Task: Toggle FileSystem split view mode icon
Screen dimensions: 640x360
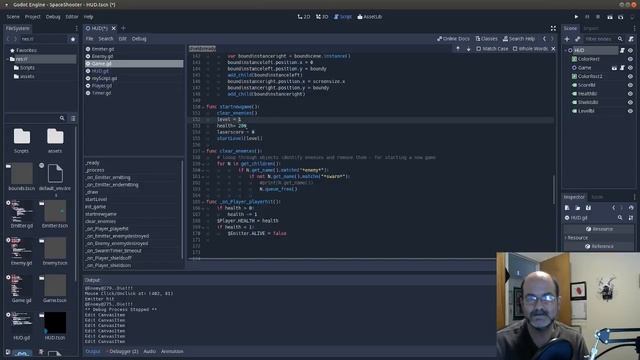Action: [73, 118]
